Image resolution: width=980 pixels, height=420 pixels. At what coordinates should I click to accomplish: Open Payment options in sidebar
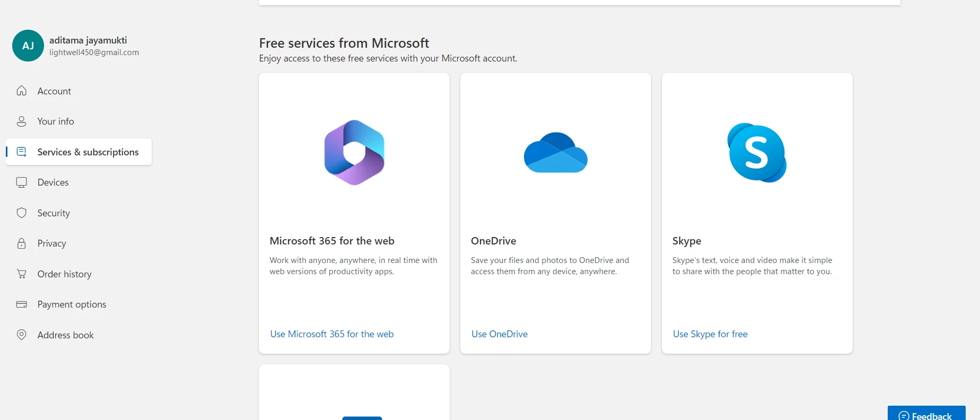[x=72, y=304]
